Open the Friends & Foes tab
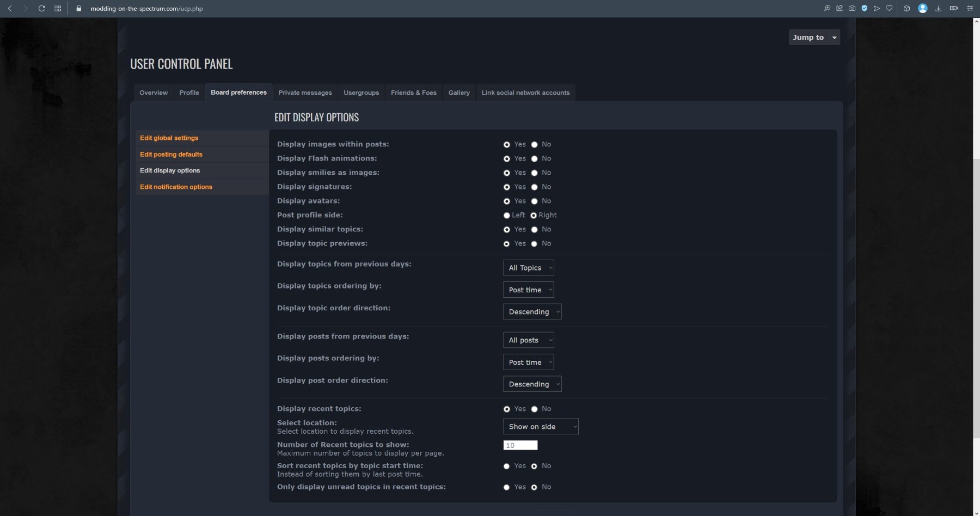980x516 pixels. 413,93
